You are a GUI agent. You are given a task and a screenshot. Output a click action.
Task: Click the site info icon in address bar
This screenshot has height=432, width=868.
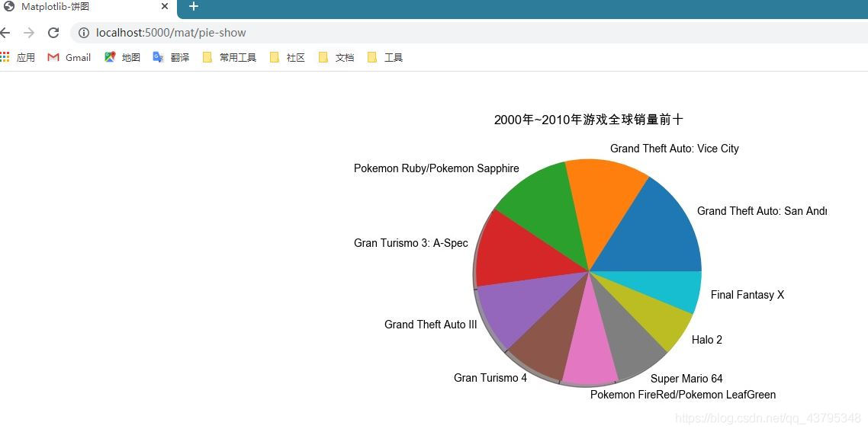(84, 33)
